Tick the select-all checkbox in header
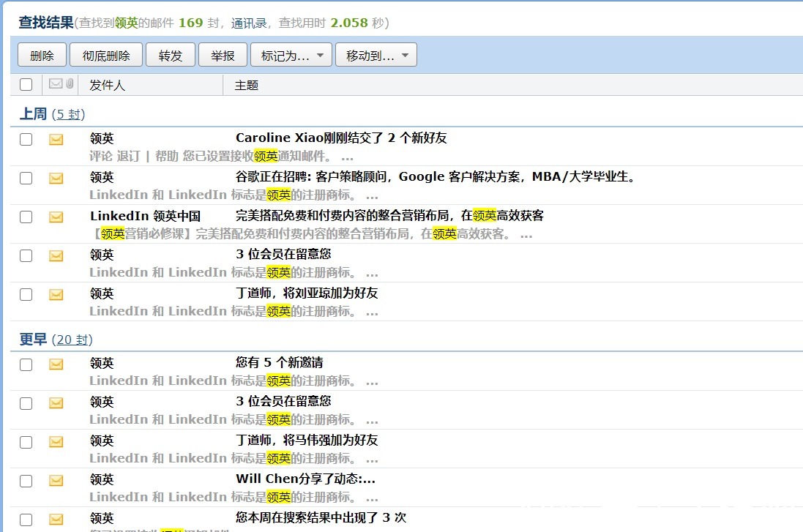The height and width of the screenshot is (532, 803). 26,84
